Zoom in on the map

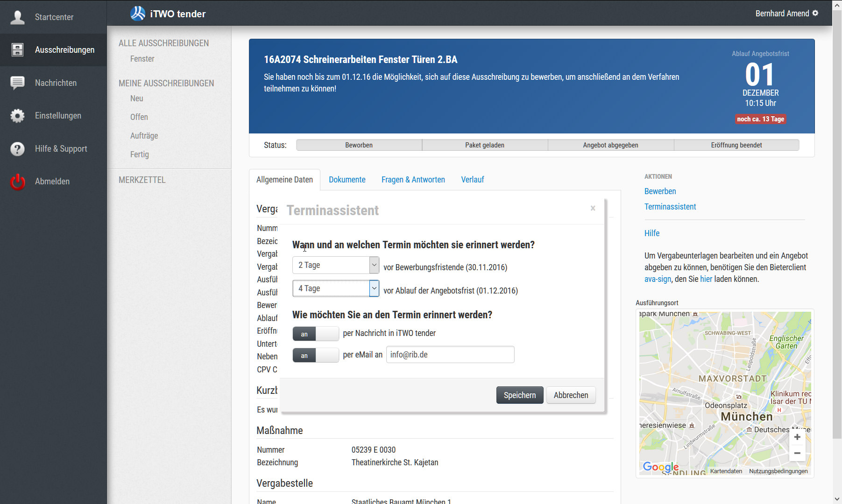[797, 437]
